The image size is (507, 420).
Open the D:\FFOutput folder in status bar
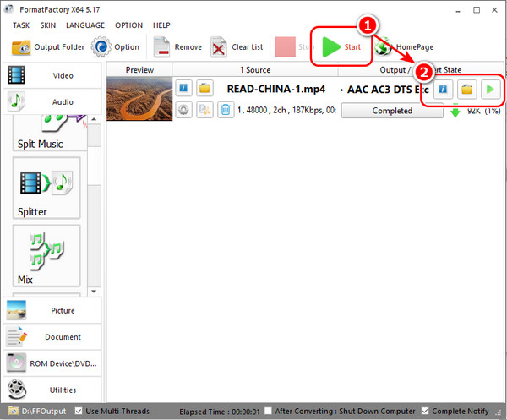[x=37, y=411]
